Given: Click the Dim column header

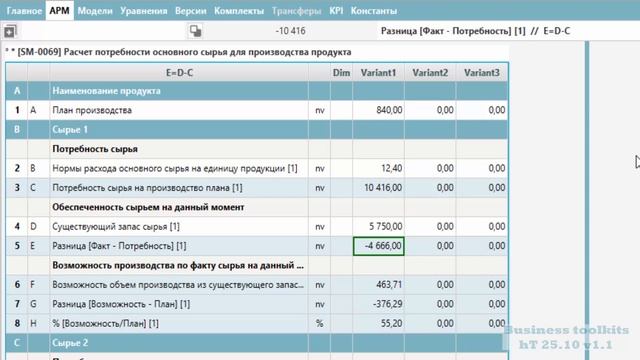Looking at the screenshot, I should pos(341,73).
